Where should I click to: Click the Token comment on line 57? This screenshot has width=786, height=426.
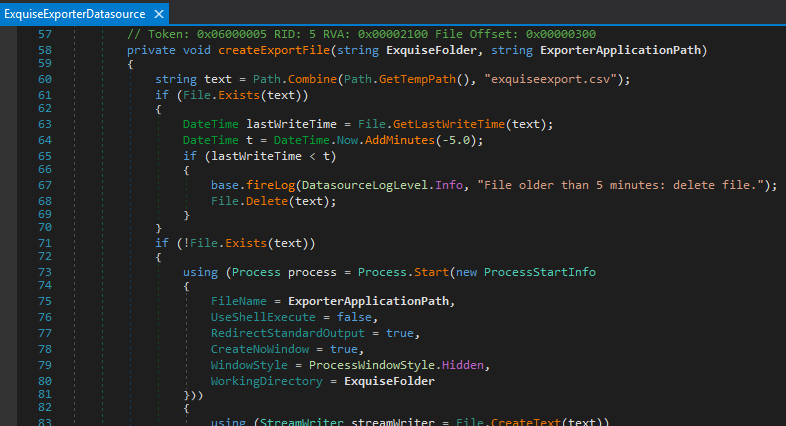(361, 34)
